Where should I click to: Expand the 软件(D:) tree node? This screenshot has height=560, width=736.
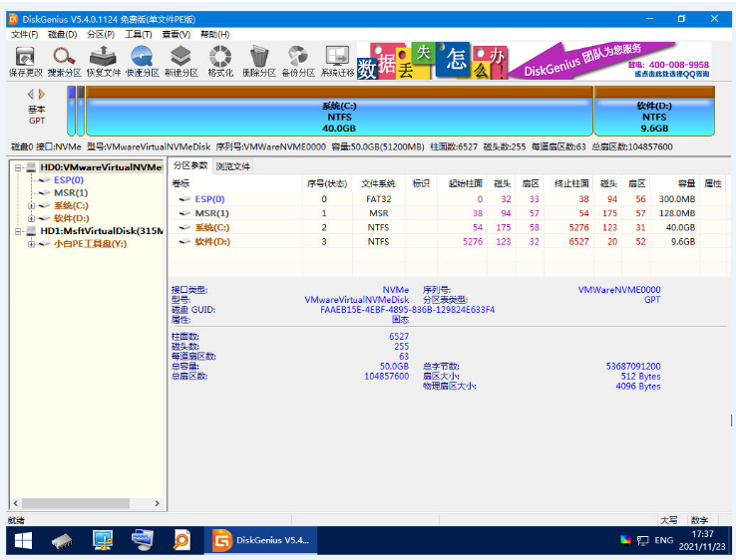pyautogui.click(x=31, y=218)
